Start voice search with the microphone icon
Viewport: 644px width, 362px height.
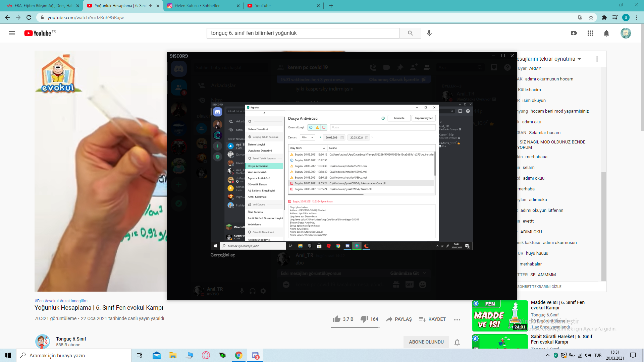(x=429, y=33)
